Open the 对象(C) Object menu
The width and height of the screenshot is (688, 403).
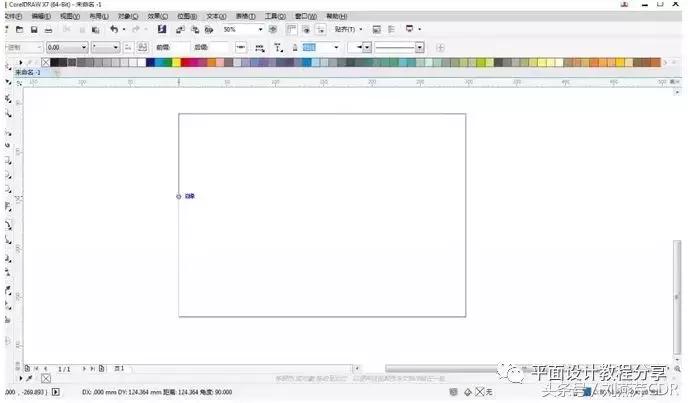pyautogui.click(x=128, y=16)
